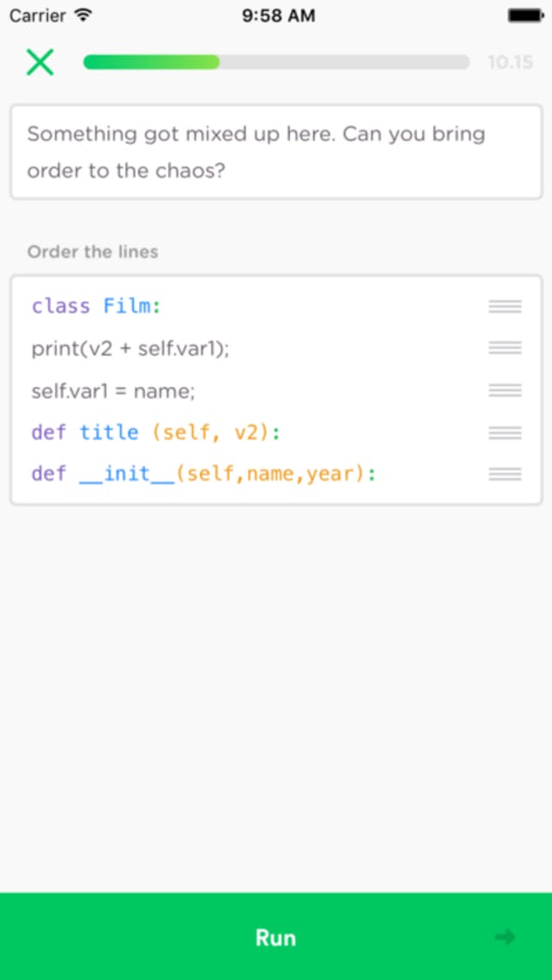Tap the 'Order the lines' label

click(x=93, y=252)
